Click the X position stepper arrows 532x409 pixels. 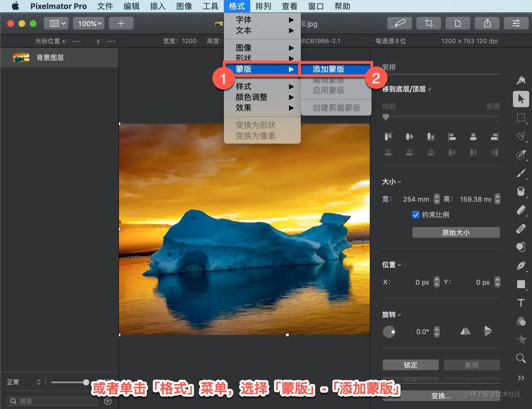click(437, 282)
